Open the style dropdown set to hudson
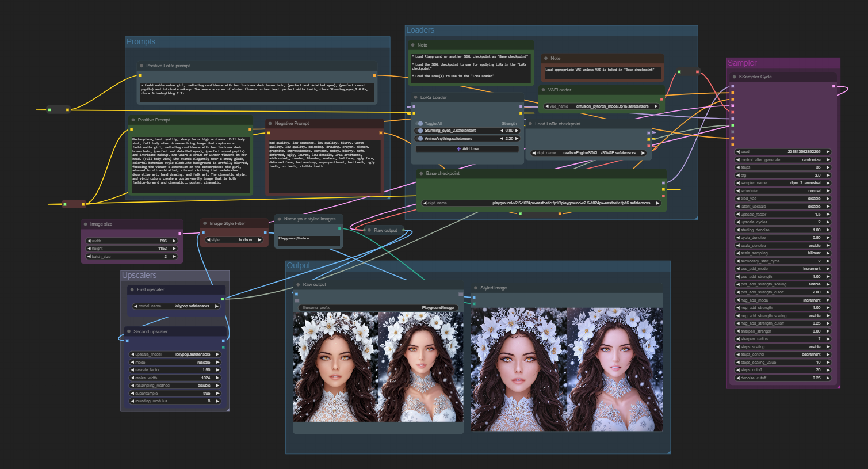Screen dimensions: 868x469 click(x=234, y=240)
